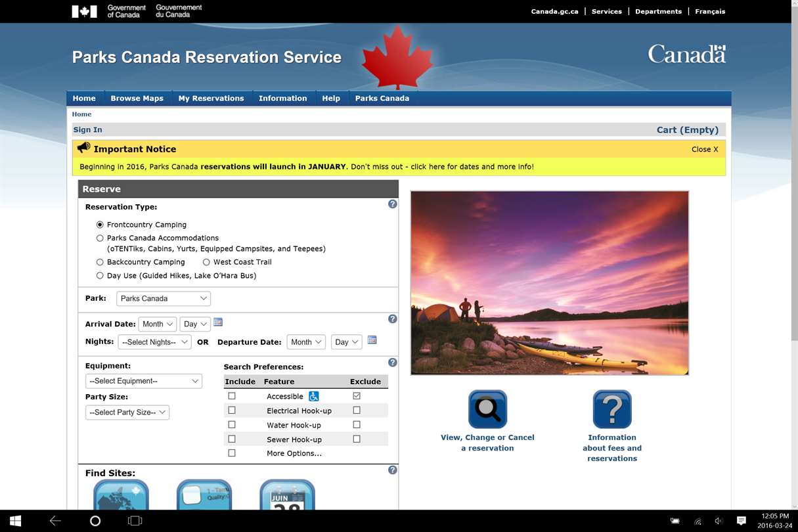This screenshot has width=798, height=532.
Task: Click the Home breadcrumb link
Action: point(81,114)
